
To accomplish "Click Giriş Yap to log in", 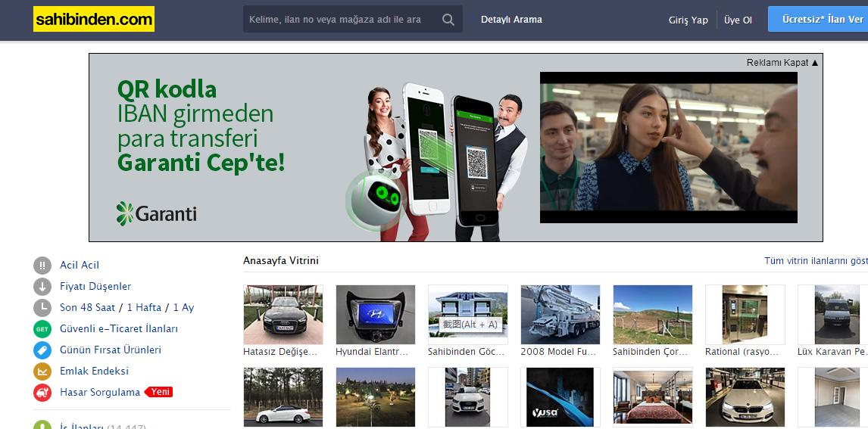I will 688,20.
